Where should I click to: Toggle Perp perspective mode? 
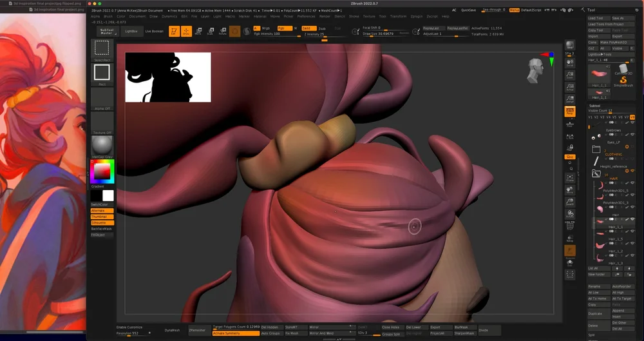[x=570, y=111]
